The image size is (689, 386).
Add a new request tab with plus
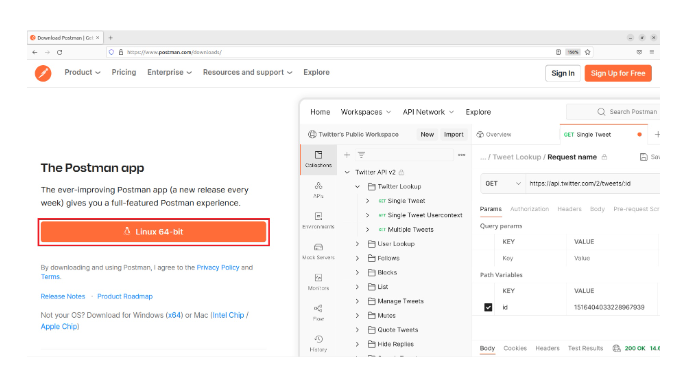click(657, 135)
